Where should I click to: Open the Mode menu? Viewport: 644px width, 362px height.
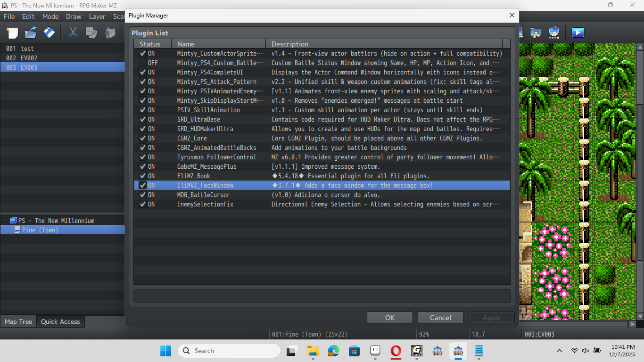pyautogui.click(x=50, y=16)
